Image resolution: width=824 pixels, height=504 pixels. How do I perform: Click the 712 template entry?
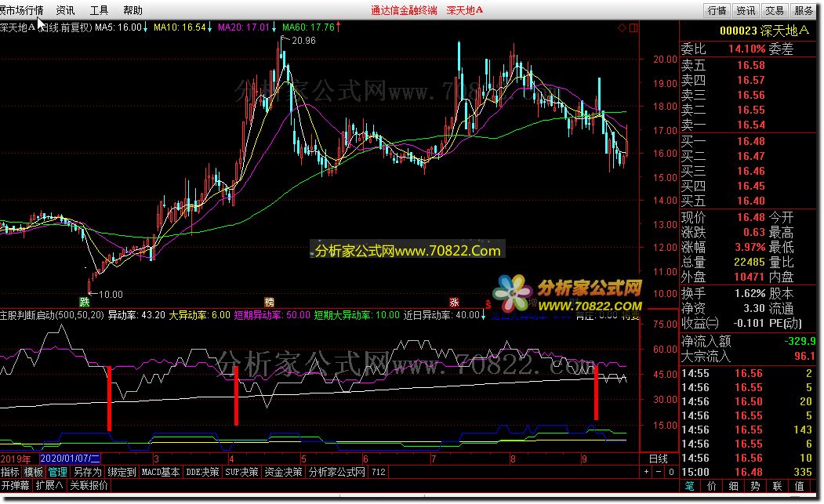(379, 472)
